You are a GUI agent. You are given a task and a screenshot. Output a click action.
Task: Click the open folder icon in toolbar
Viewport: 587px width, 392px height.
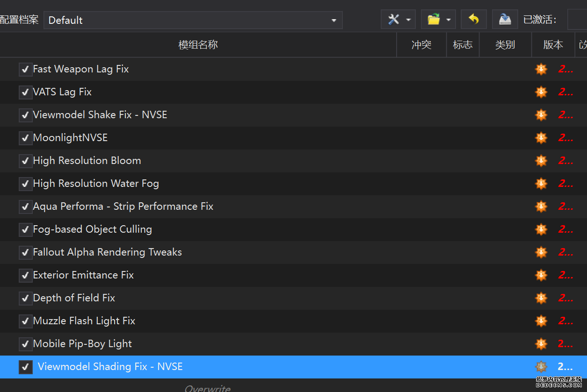(x=434, y=20)
